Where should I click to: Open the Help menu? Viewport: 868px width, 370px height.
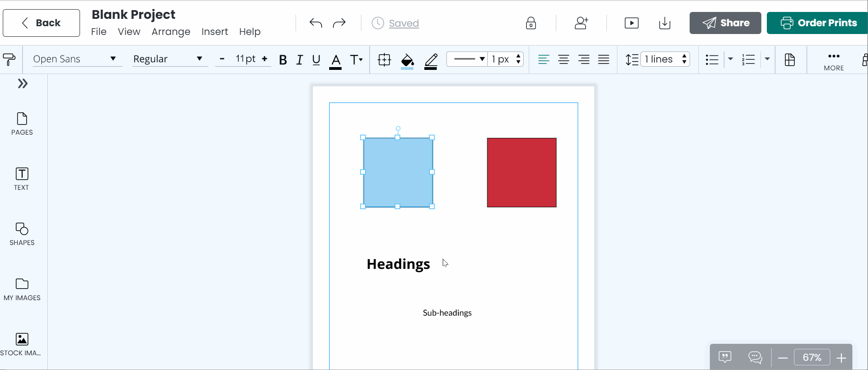tap(250, 32)
